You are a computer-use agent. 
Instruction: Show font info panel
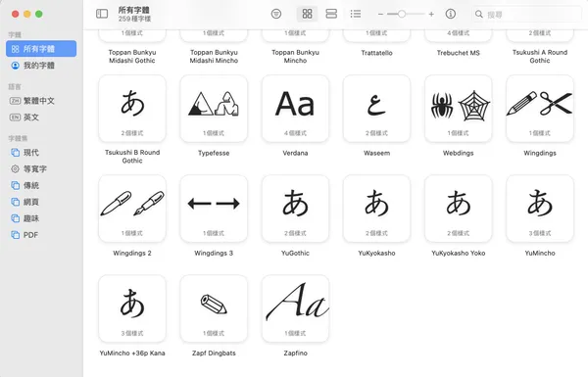(451, 14)
